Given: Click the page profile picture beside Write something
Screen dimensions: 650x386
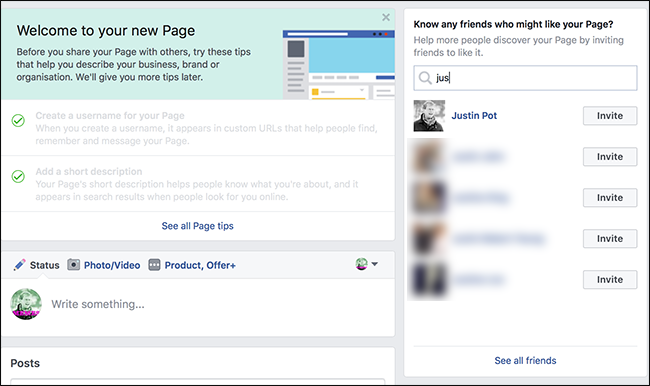Looking at the screenshot, I should [x=26, y=304].
